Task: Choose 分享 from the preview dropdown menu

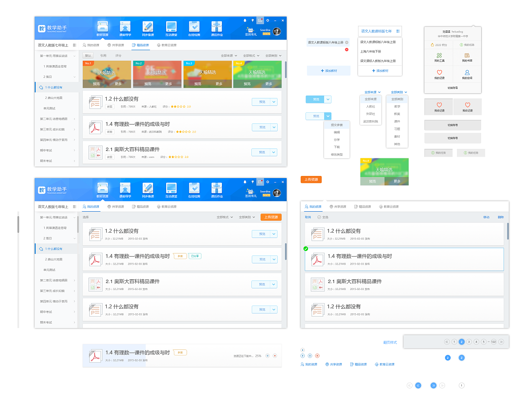Action: (337, 139)
